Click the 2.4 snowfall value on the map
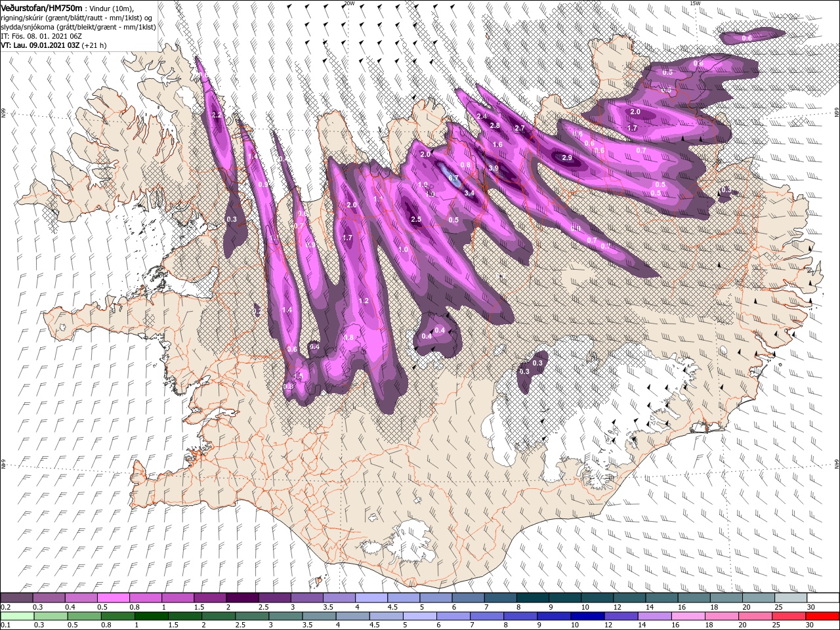This screenshot has height=630, width=840. tap(482, 116)
